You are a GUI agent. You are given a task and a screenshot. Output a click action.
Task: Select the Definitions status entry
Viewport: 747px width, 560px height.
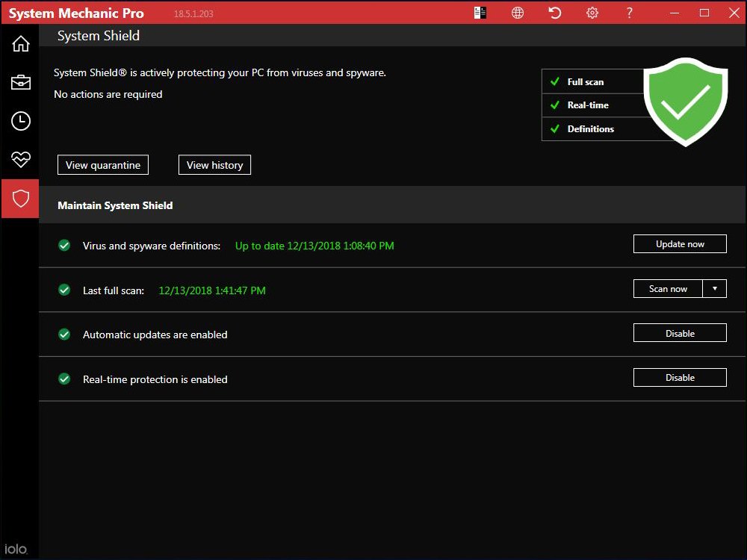coord(586,128)
